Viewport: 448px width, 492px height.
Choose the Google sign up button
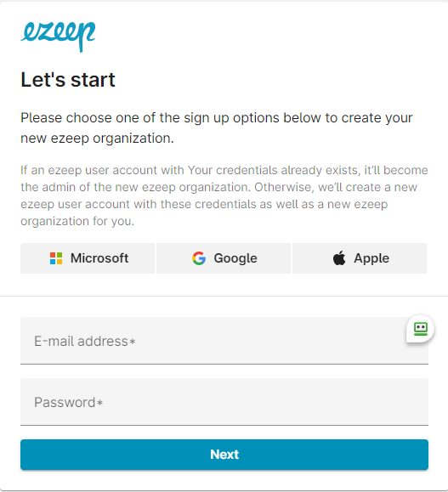click(224, 258)
